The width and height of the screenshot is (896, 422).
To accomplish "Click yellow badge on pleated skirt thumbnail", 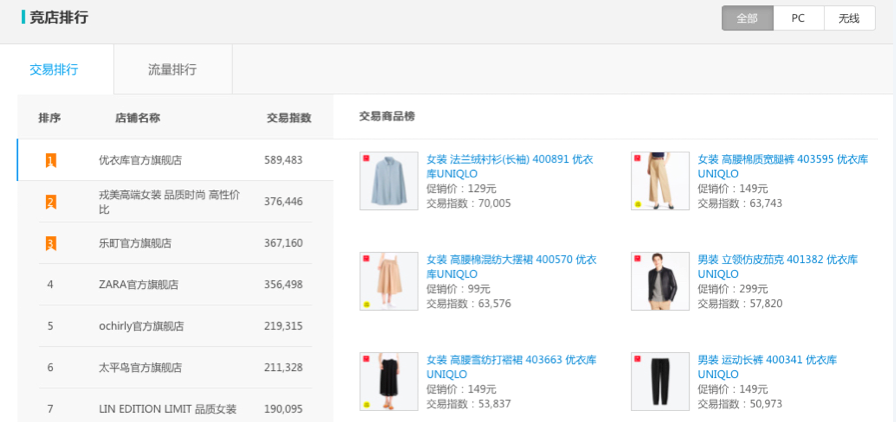I will coord(366,404).
